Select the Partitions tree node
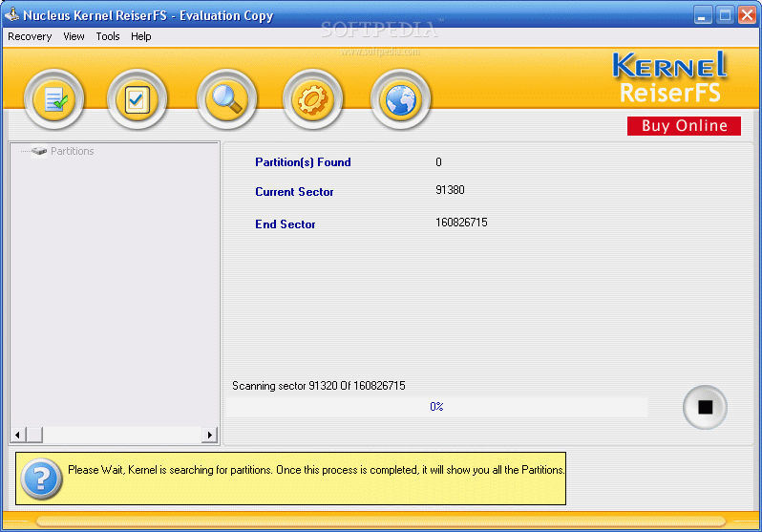The height and width of the screenshot is (532, 762). (x=72, y=151)
